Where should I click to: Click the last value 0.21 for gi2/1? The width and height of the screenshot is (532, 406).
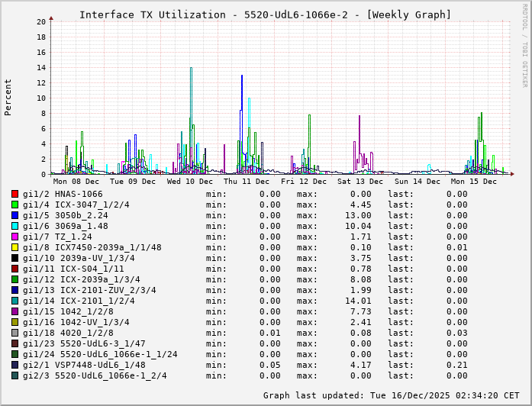[457, 365]
